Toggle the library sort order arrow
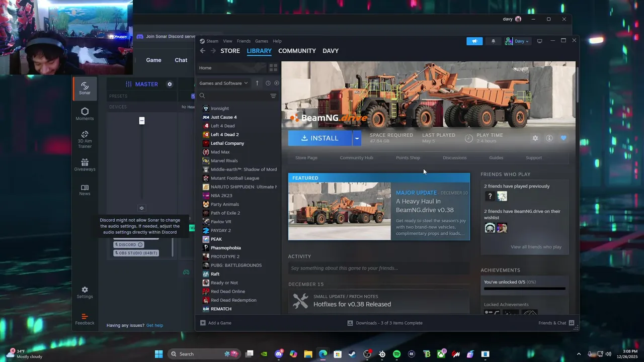 click(257, 83)
